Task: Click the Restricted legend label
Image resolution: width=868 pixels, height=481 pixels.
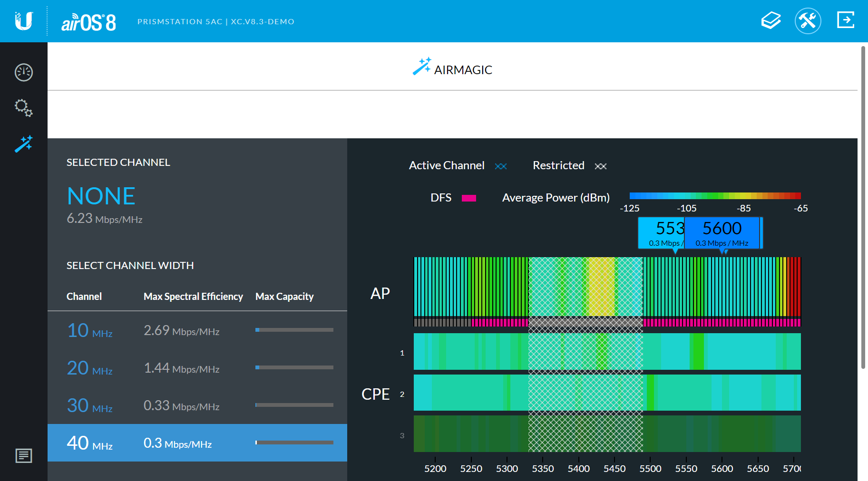Action: (558, 165)
